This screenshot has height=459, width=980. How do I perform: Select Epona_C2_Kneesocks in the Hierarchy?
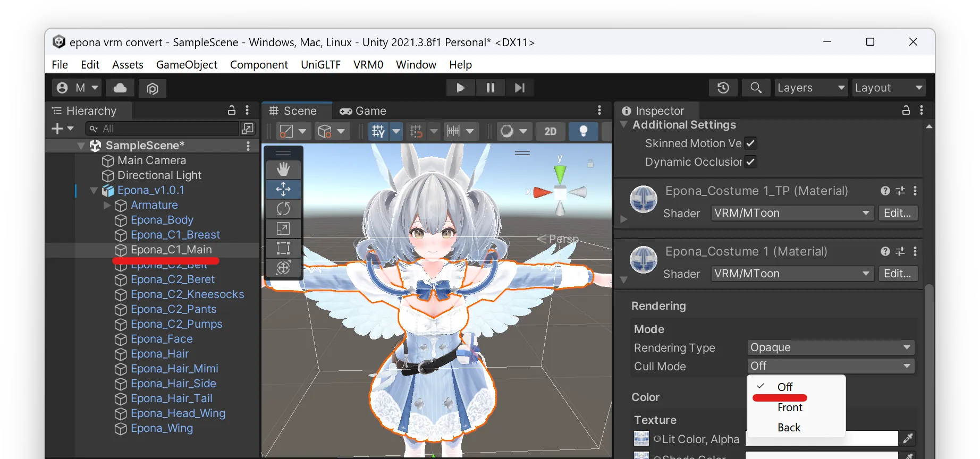pyautogui.click(x=188, y=294)
